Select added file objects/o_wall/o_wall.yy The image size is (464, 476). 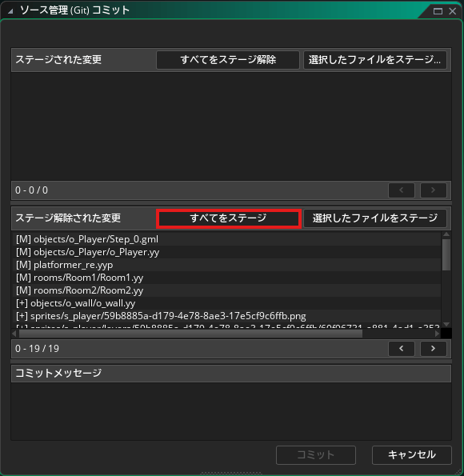click(226, 303)
